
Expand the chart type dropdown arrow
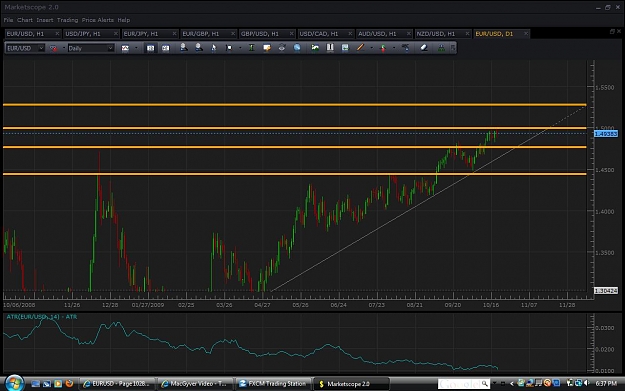tap(136, 48)
